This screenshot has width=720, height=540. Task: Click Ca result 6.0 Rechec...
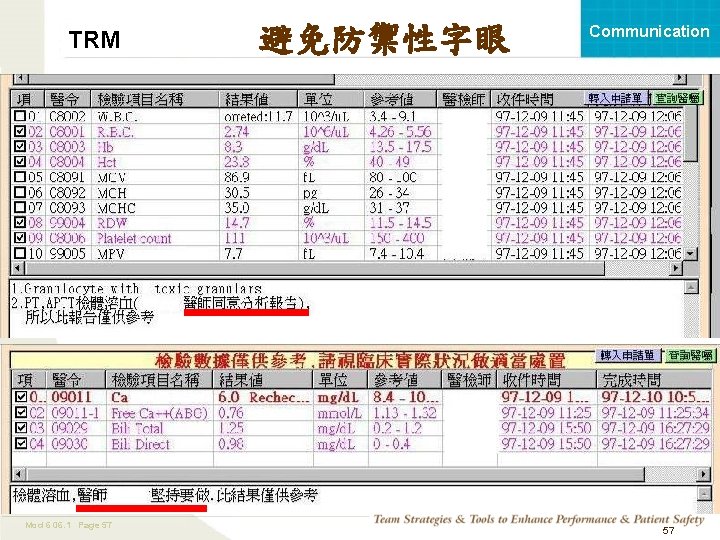[264, 397]
